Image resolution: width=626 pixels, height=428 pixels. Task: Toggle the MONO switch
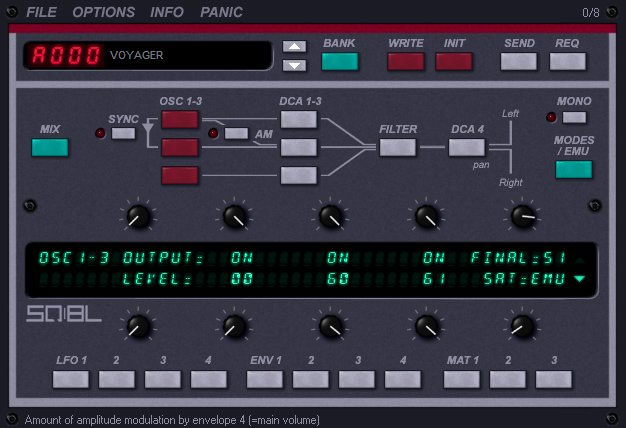[x=574, y=117]
